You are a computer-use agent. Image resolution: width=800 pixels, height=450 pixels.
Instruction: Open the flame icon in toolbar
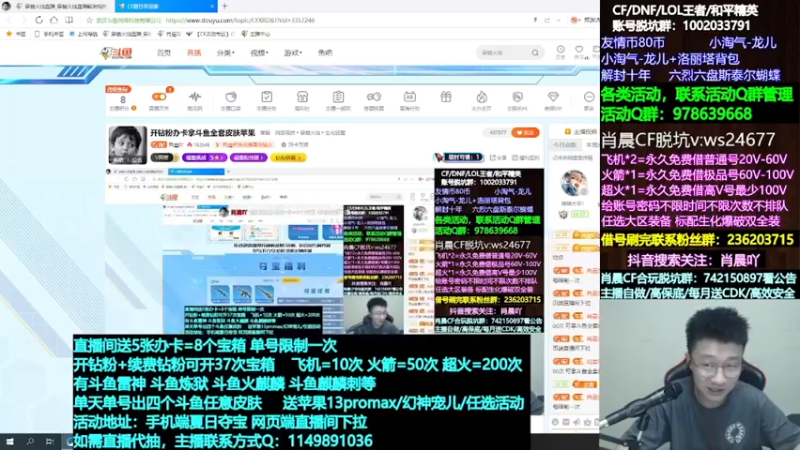pos(481,97)
